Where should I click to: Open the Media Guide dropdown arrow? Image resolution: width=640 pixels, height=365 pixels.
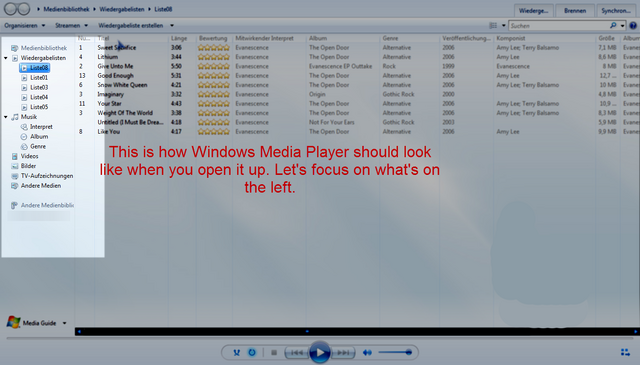[x=64, y=323]
